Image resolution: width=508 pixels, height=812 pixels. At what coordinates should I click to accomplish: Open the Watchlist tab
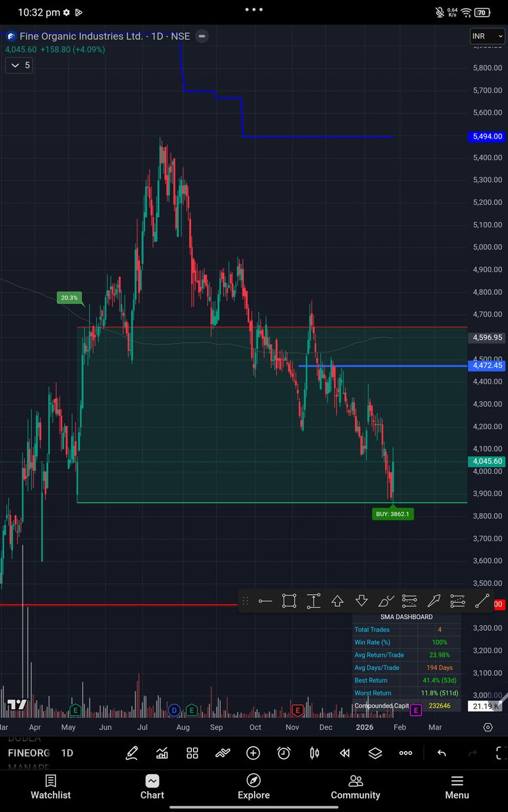pyautogui.click(x=51, y=788)
